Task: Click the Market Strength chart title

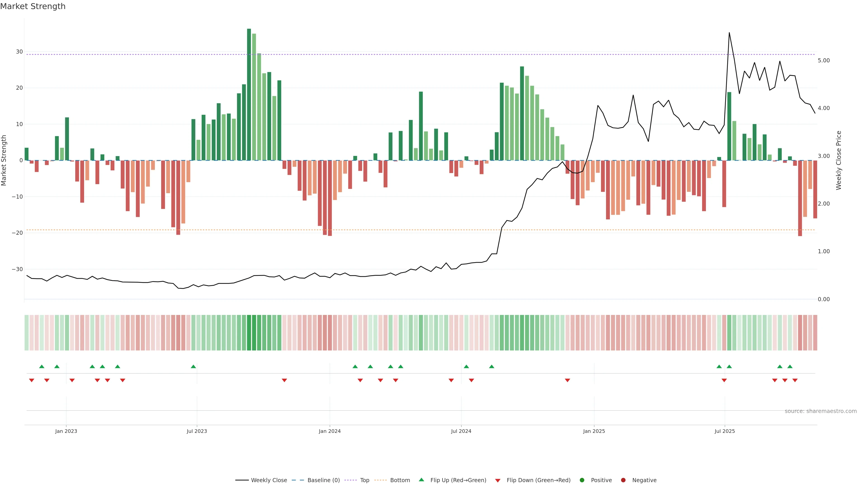Action: click(x=33, y=6)
